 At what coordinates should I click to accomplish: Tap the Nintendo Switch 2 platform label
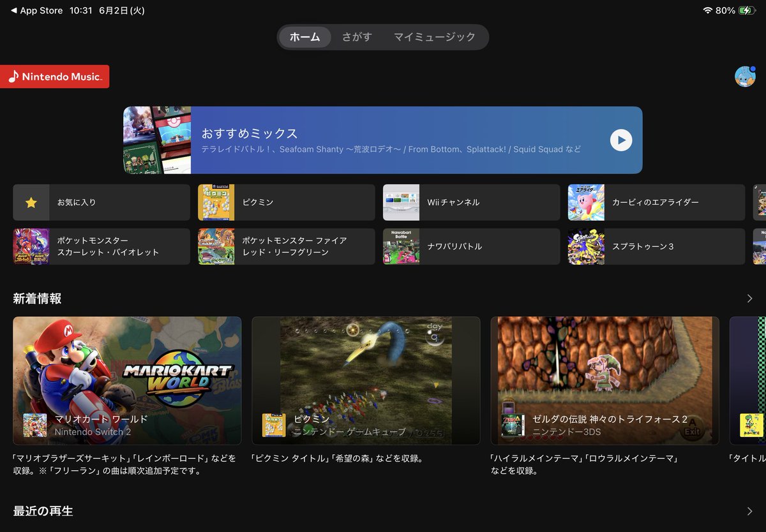click(x=93, y=432)
